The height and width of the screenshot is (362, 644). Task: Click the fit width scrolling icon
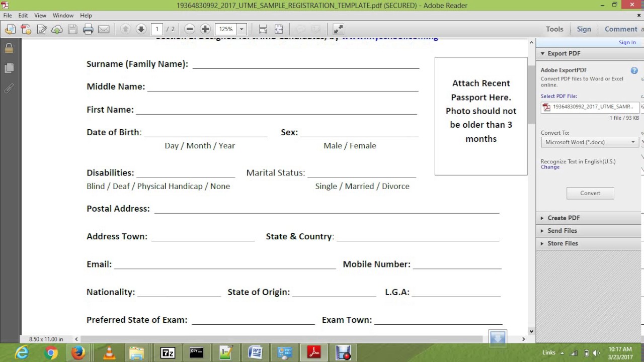point(263,29)
